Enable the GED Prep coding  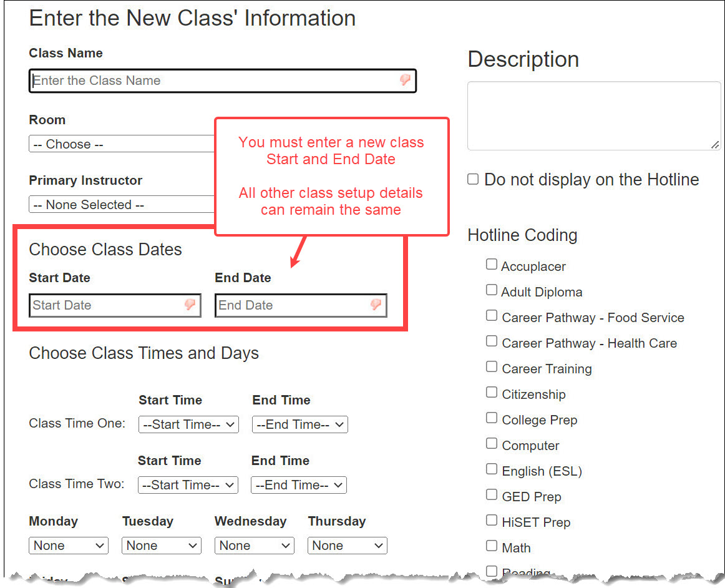(x=492, y=494)
